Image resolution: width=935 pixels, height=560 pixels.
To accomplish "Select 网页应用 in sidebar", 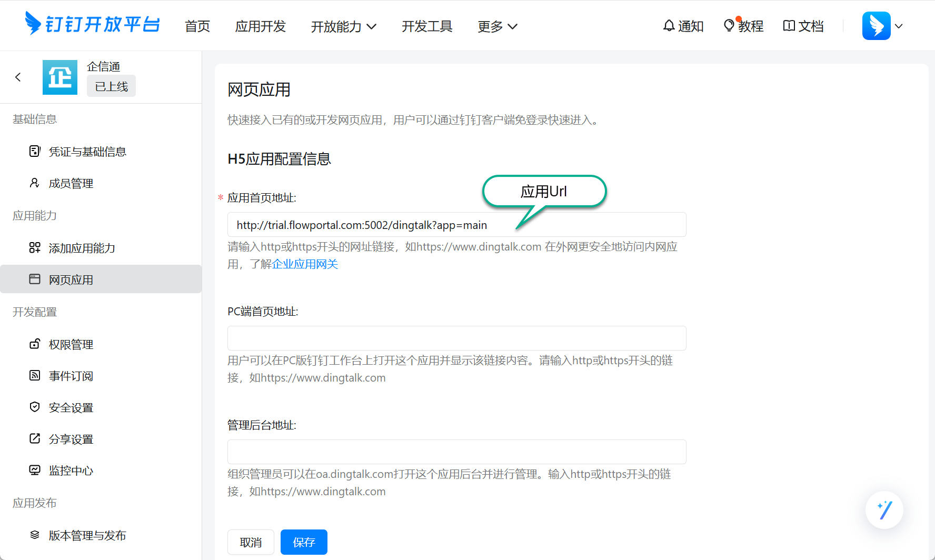I will 101,279.
